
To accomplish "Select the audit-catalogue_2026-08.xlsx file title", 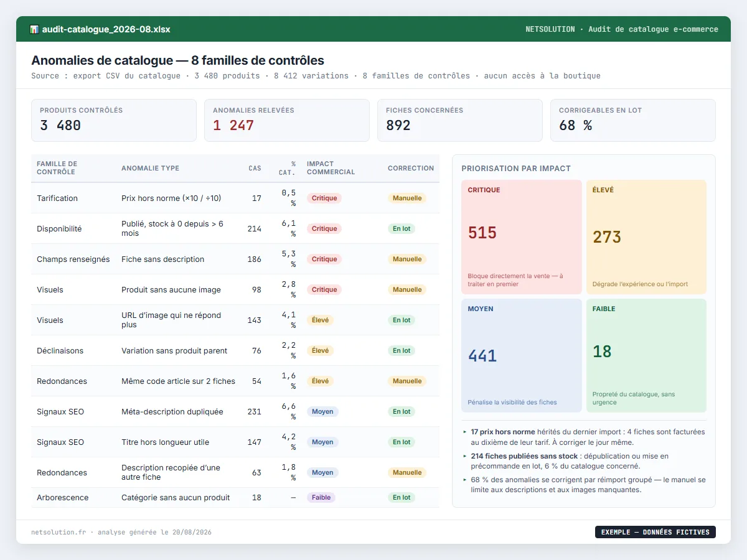I will [106, 29].
